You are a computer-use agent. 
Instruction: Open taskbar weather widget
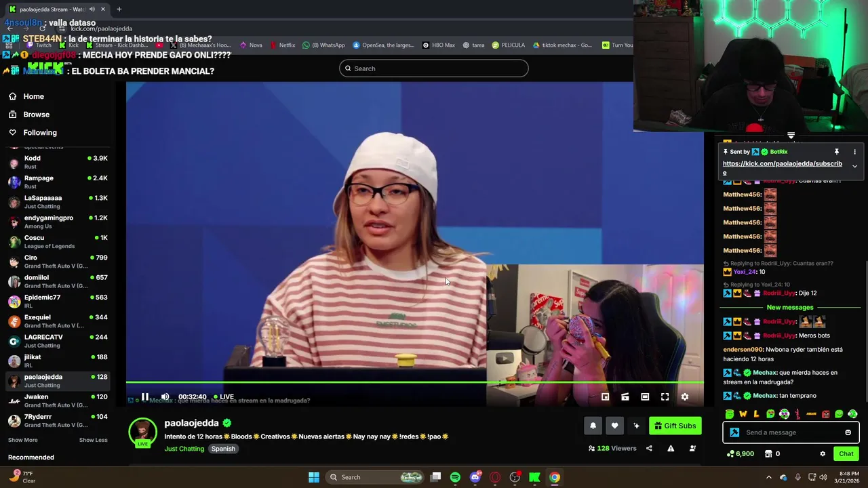[22, 477]
